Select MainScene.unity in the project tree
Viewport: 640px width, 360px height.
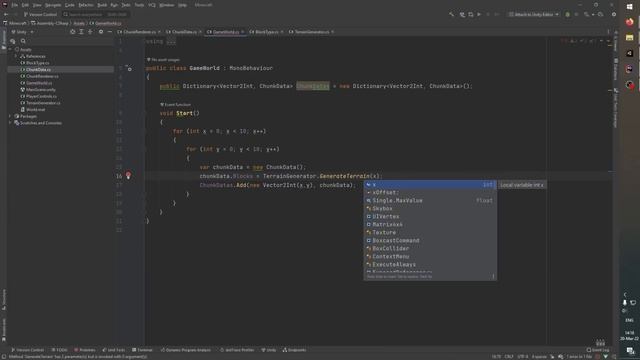coord(41,89)
